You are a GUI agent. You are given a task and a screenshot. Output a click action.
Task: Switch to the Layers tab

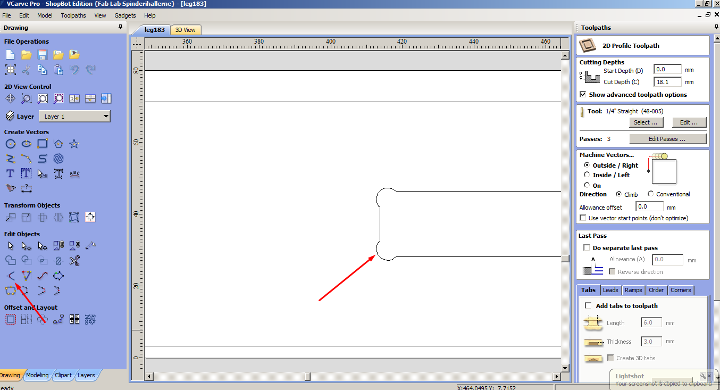point(86,375)
